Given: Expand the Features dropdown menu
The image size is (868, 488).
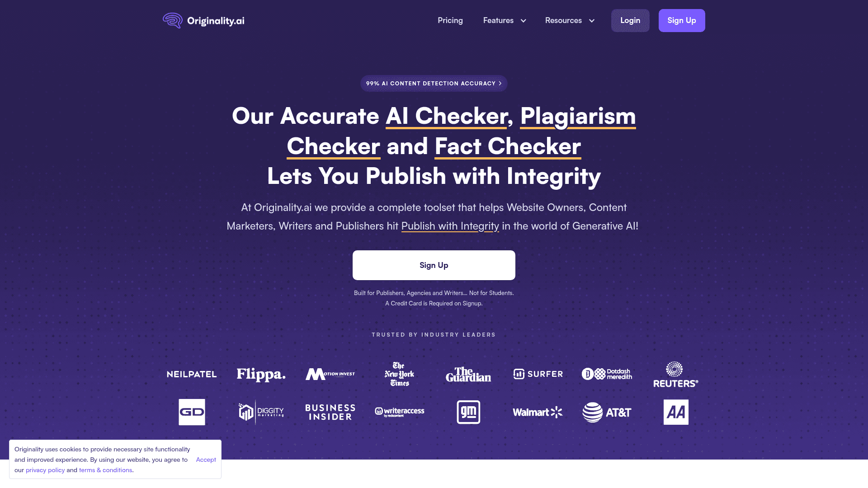Looking at the screenshot, I should (504, 20).
